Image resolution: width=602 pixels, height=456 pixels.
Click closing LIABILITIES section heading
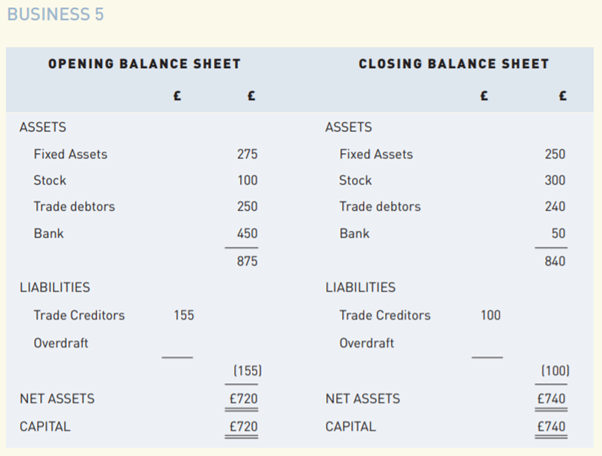pos(360,288)
